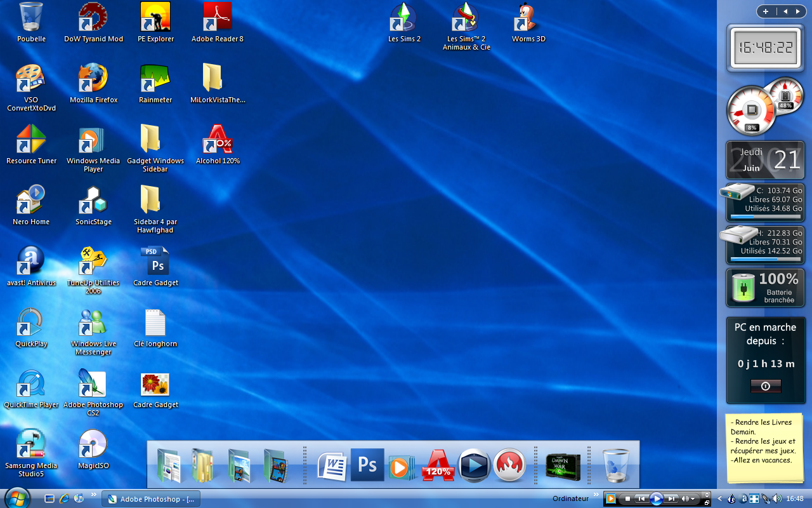
Task: Open Sidebar 4 par Hawflghad folder
Action: pos(155,209)
